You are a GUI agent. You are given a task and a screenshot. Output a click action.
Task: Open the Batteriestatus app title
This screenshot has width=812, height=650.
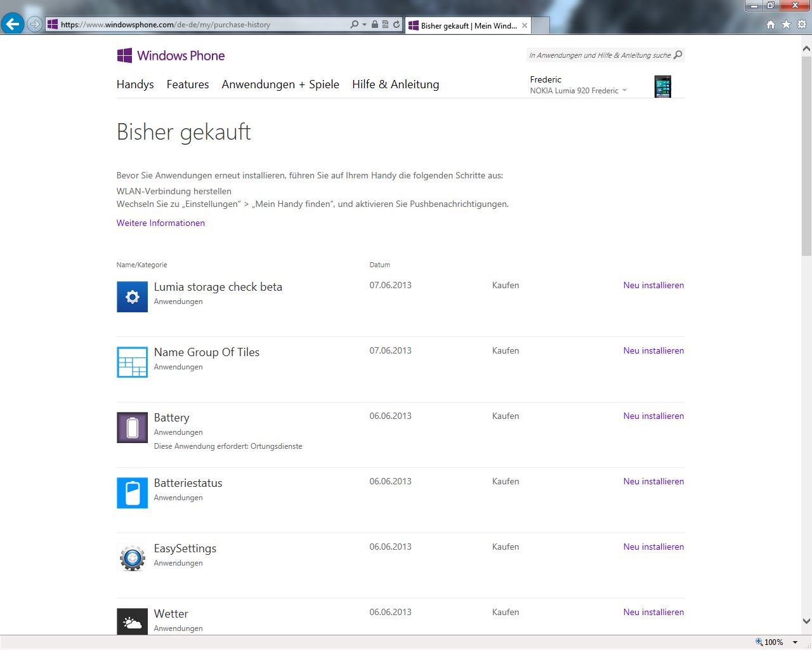click(188, 483)
